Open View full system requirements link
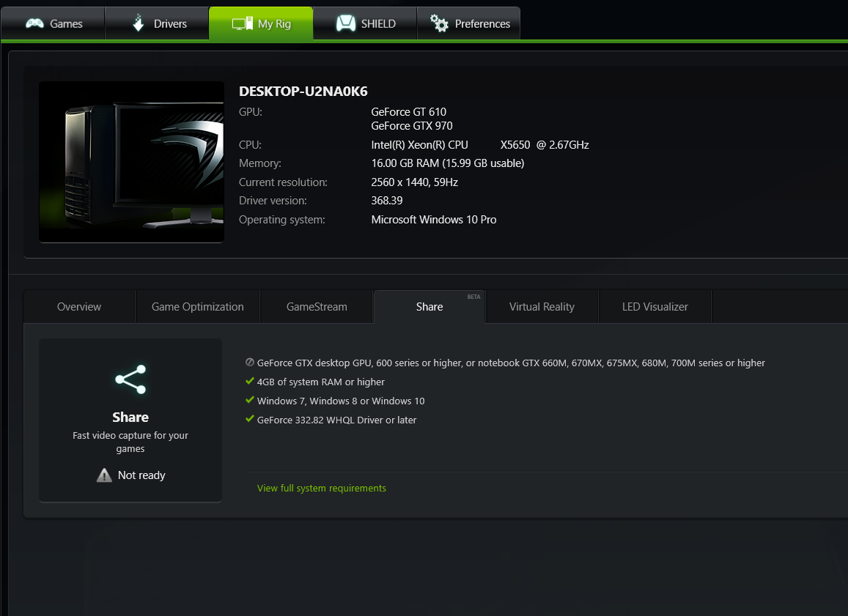The image size is (848, 616). coord(322,488)
